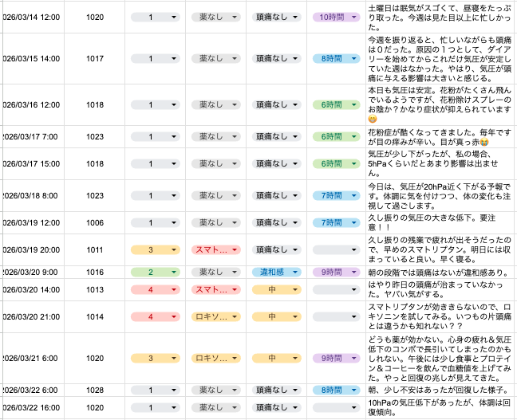This screenshot has width=517, height=420.
Task: Expand the green level 2 dropdown
Action: pyautogui.click(x=154, y=272)
